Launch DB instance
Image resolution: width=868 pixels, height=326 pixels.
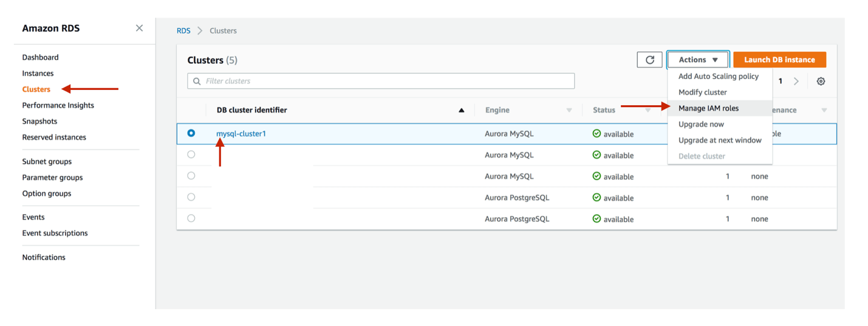point(779,60)
